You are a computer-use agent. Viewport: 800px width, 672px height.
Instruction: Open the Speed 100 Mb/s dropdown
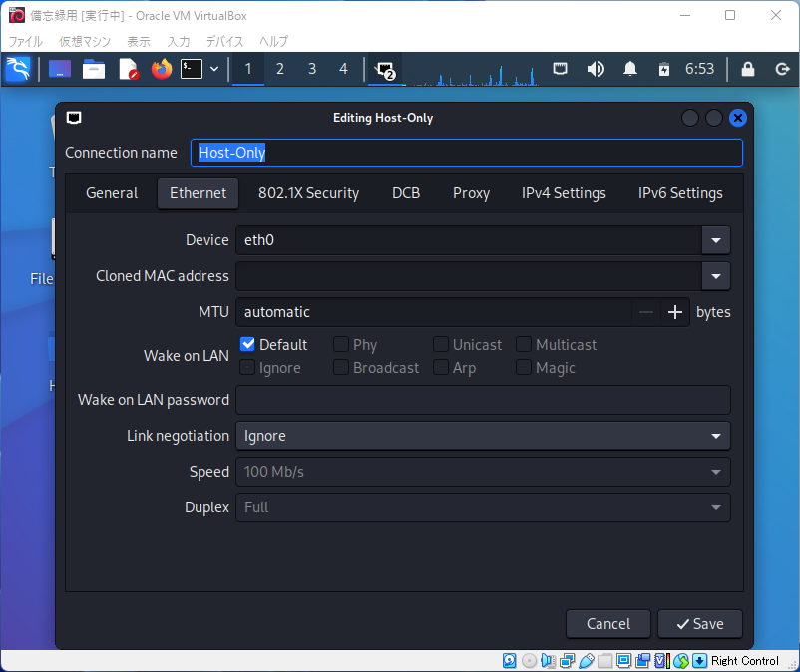(483, 472)
